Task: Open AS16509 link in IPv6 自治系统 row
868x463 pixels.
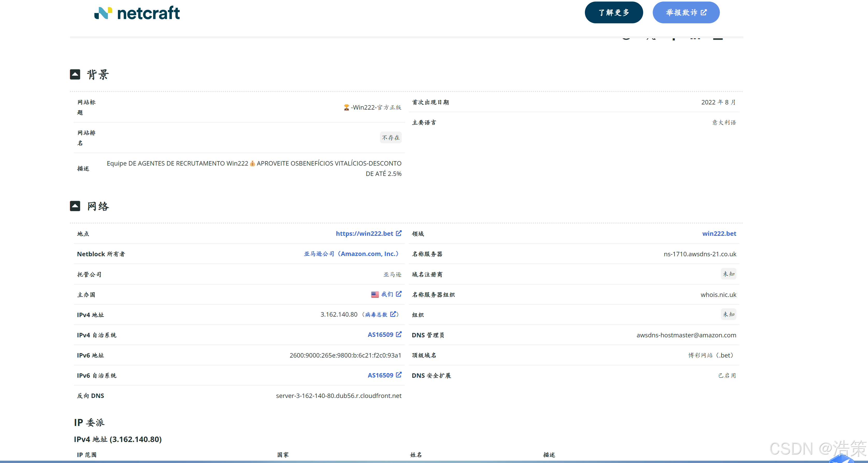Action: click(x=380, y=375)
